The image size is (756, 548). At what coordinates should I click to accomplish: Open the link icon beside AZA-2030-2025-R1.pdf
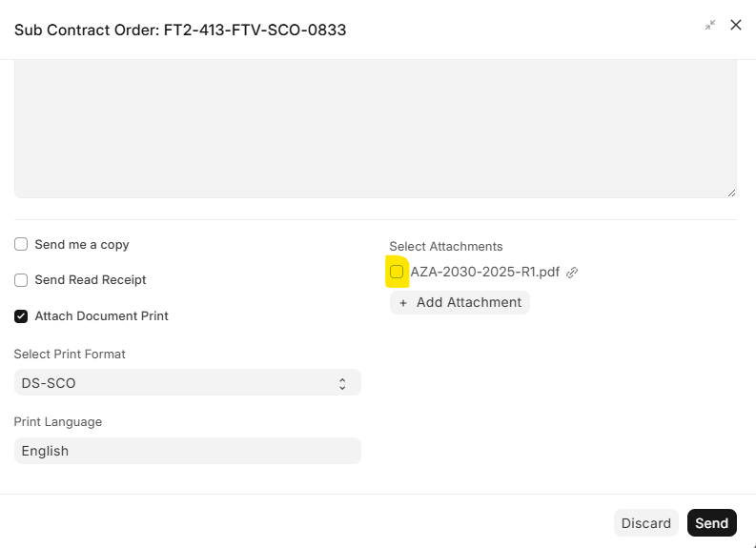[572, 273]
